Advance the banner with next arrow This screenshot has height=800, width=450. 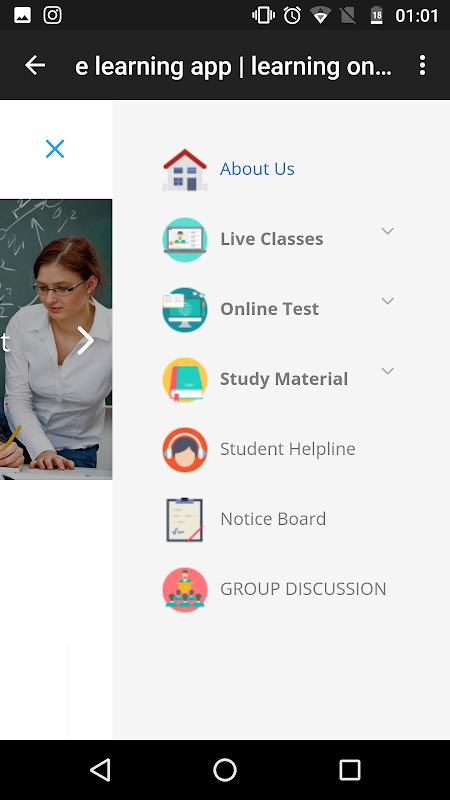86,340
